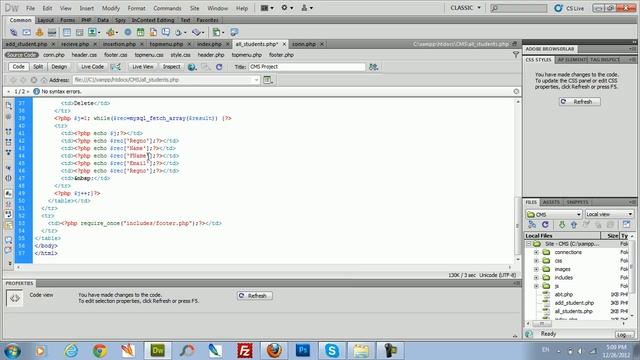Click Refresh in the Properties panel
The width and height of the screenshot is (640, 360).
pos(255,296)
